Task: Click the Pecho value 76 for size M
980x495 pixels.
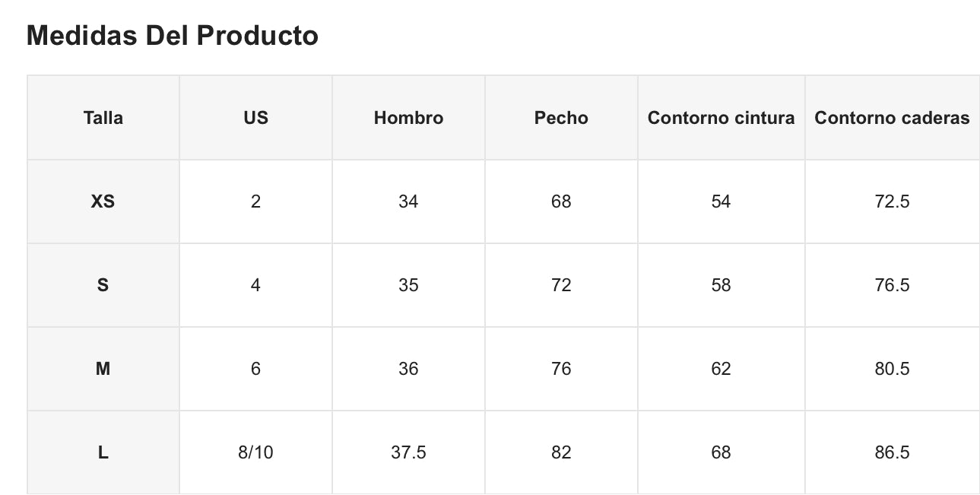Action: (561, 369)
